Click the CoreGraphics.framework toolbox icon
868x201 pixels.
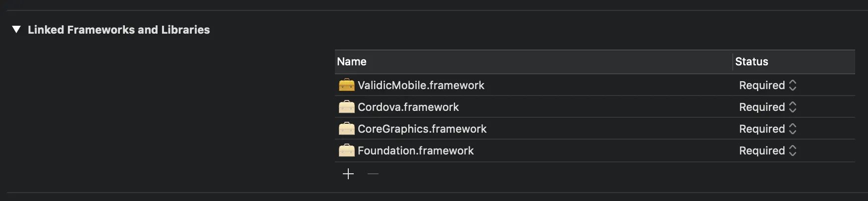(x=346, y=129)
